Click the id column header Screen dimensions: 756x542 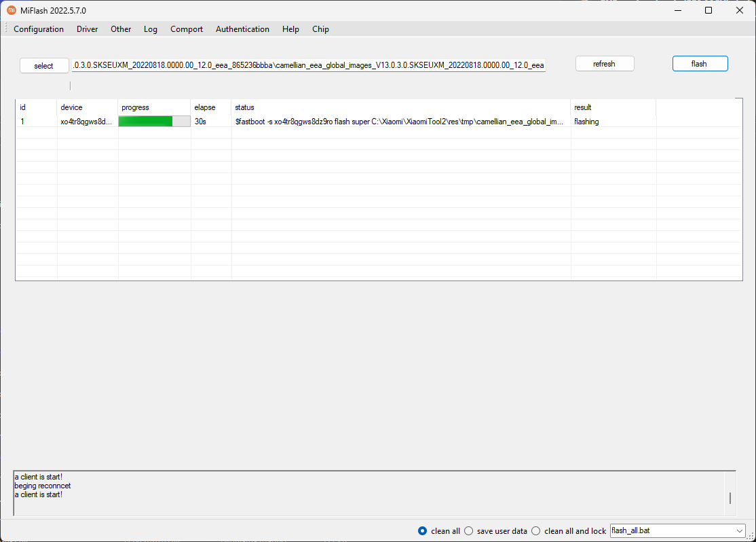tap(36, 107)
